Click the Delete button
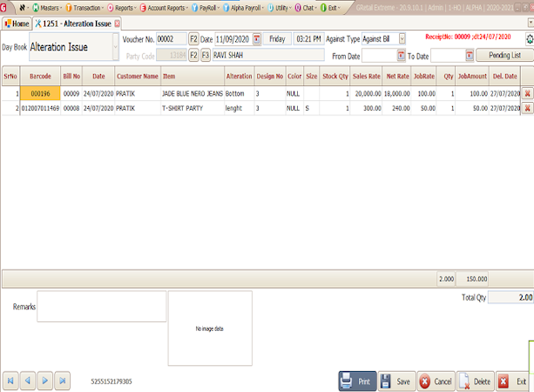The image size is (534, 392). point(476,381)
